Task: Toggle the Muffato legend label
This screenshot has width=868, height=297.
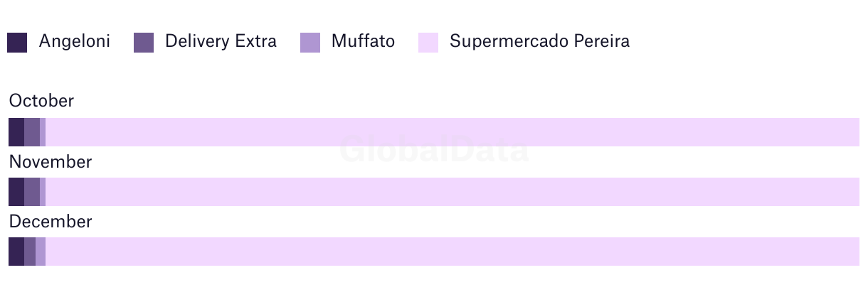Action: [x=363, y=41]
